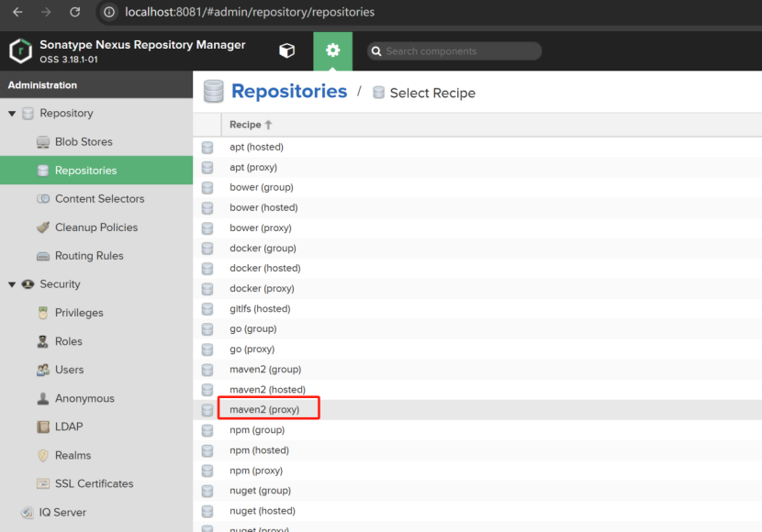Select the maven2 (group) recipe
762x532 pixels.
[477, 370]
